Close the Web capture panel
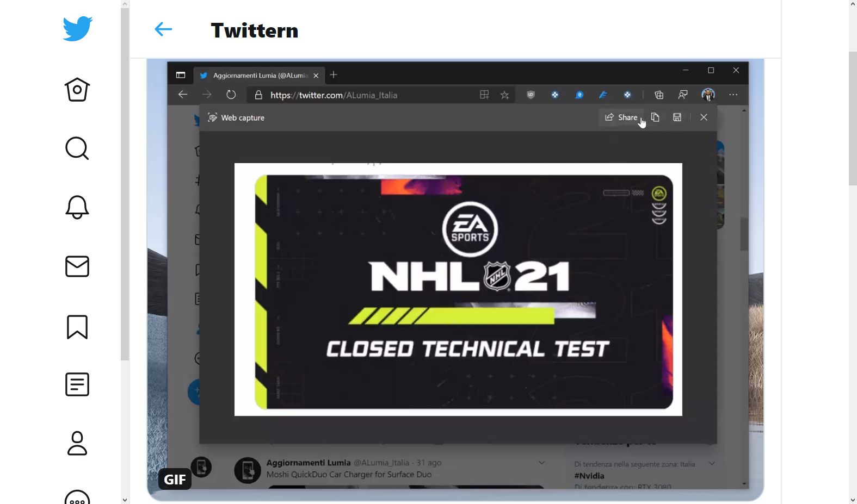This screenshot has width=857, height=504. click(x=704, y=117)
